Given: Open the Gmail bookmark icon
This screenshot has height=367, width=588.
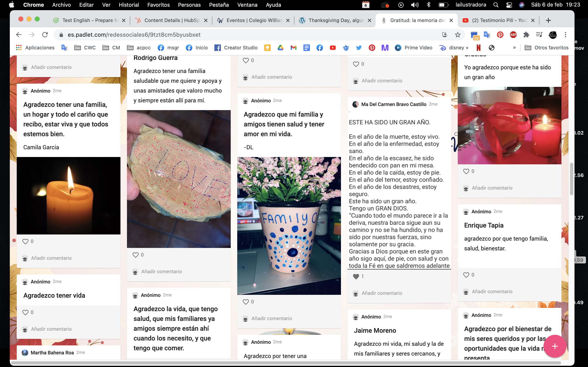Looking at the screenshot, I should [294, 48].
